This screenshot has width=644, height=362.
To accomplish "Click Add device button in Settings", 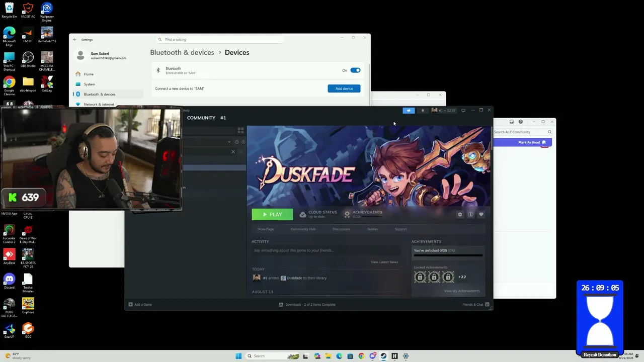I will click(344, 88).
